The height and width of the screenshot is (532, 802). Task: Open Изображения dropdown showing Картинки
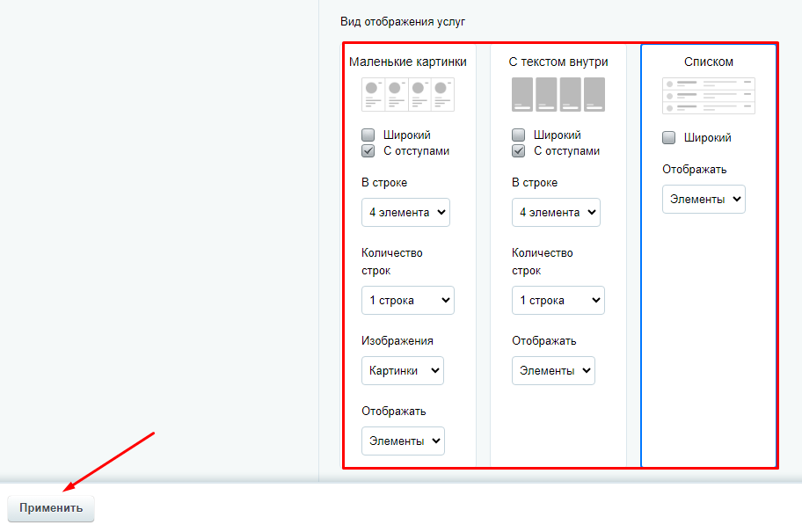pos(403,371)
